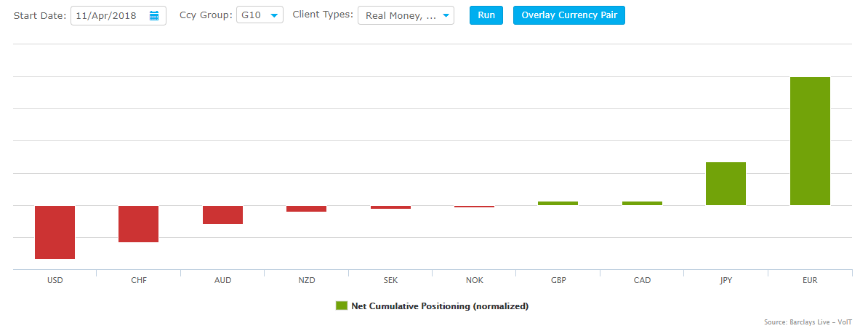Select the green CAD bar
Screen dimensions: 868x331
(642, 203)
